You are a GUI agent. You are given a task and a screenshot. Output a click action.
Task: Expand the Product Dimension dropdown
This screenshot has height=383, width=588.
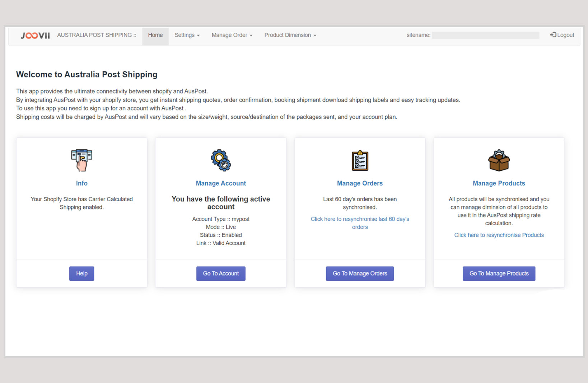pyautogui.click(x=290, y=35)
